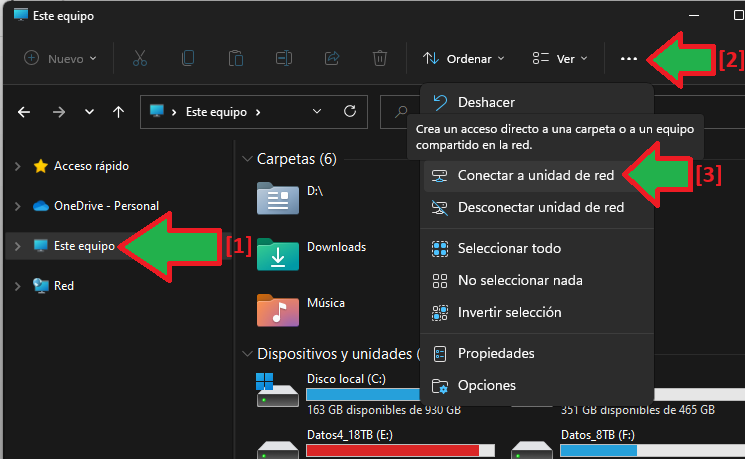Click the Datos_8TB (F:) usage bar

click(x=652, y=450)
